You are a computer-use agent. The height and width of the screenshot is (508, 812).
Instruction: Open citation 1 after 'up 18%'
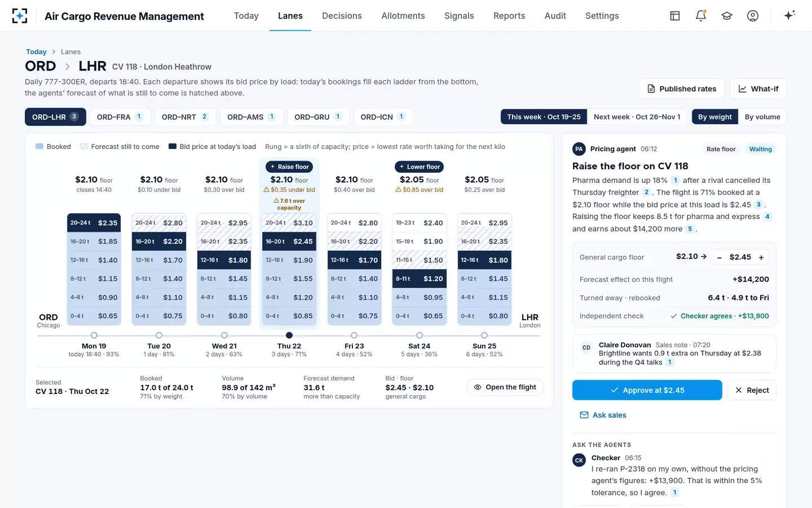(x=675, y=181)
